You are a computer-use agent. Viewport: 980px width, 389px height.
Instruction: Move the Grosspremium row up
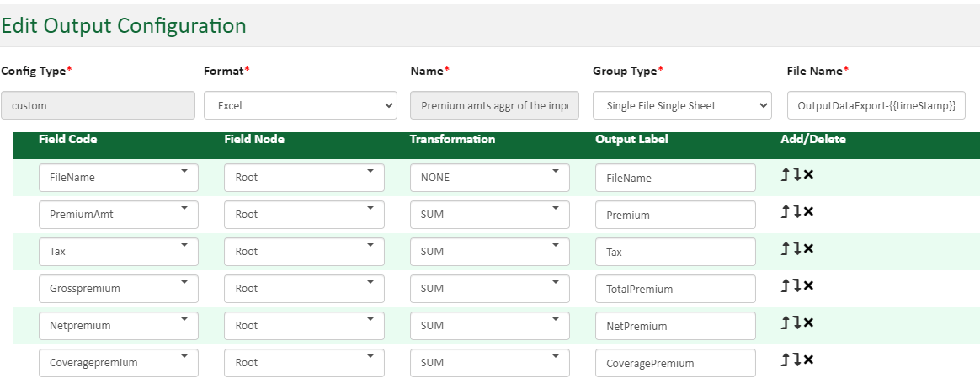coord(786,286)
